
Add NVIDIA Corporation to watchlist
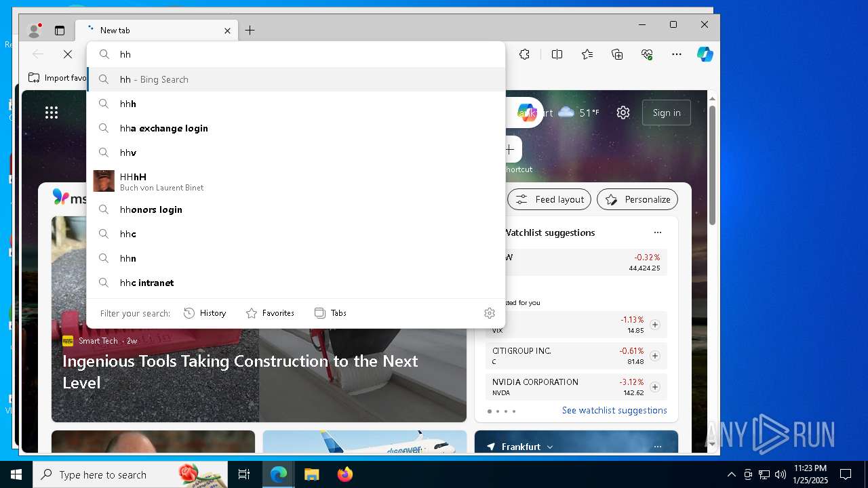655,387
